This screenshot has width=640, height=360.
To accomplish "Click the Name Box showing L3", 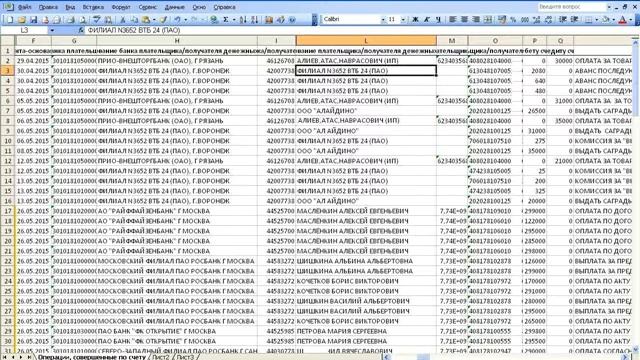I will [x=24, y=30].
